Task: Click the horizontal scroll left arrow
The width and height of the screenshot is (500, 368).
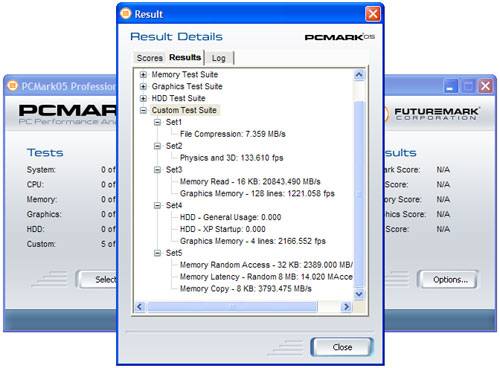Action: tap(140, 306)
